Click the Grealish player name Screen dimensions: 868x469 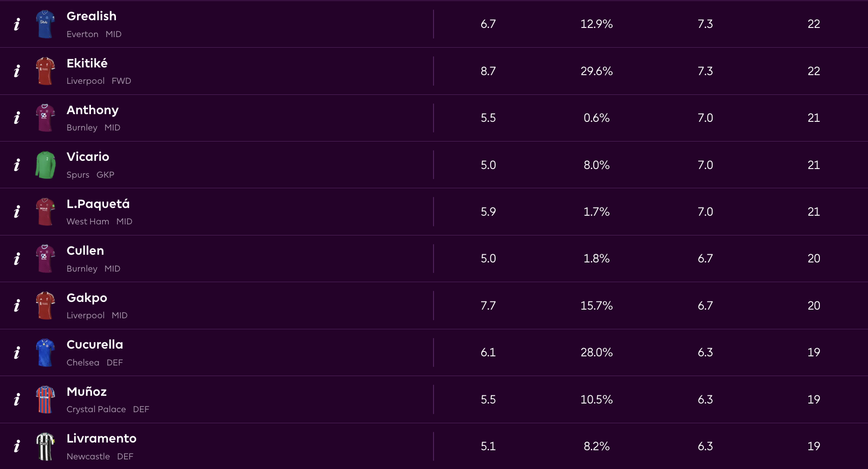[x=91, y=16]
